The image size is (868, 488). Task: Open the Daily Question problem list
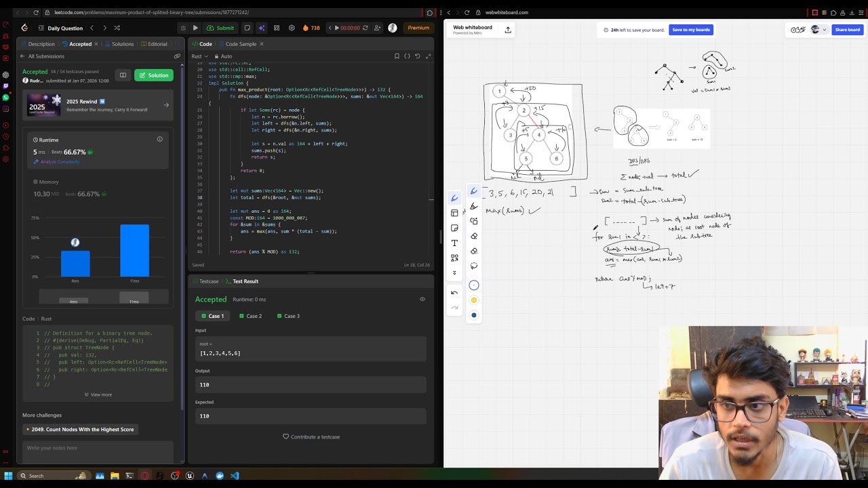60,28
